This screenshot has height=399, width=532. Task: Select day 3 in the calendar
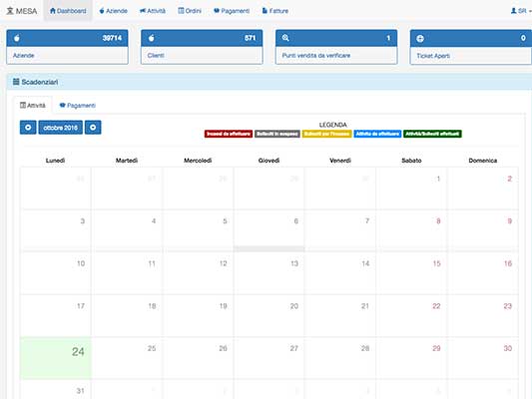tap(83, 221)
